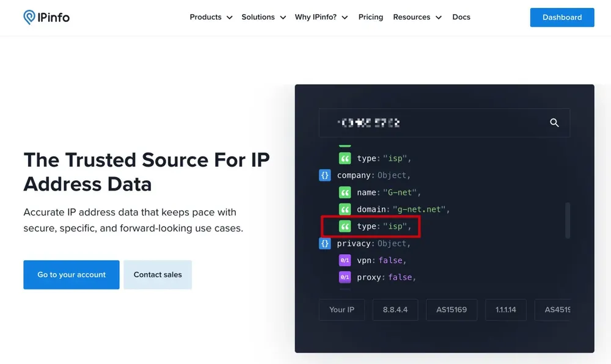Open the Pricing page
The image size is (611, 364).
371,17
